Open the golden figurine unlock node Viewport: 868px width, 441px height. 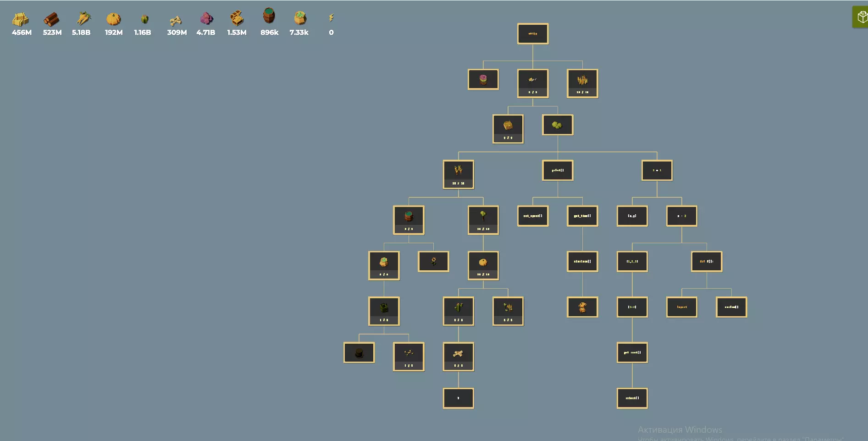pyautogui.click(x=582, y=307)
